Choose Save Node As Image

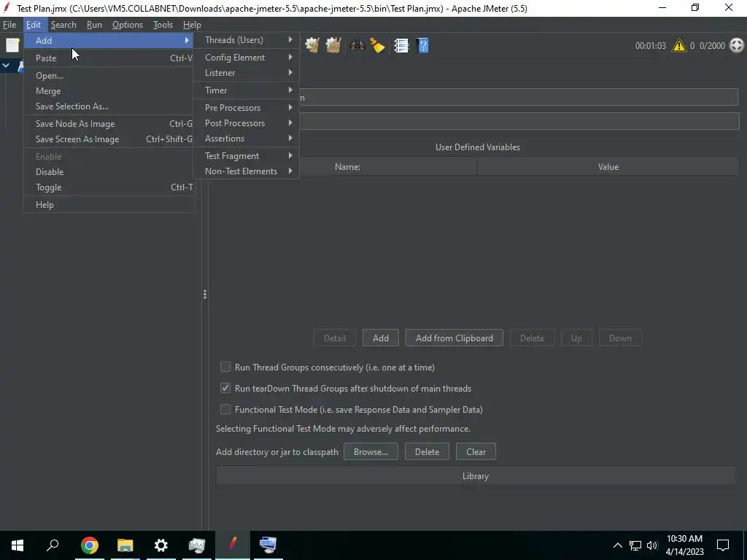109,124
